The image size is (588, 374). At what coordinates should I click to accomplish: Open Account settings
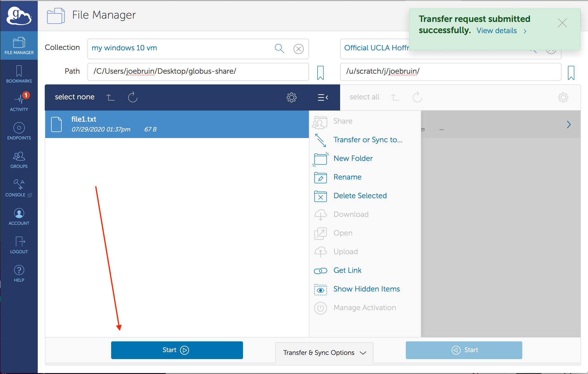click(19, 216)
